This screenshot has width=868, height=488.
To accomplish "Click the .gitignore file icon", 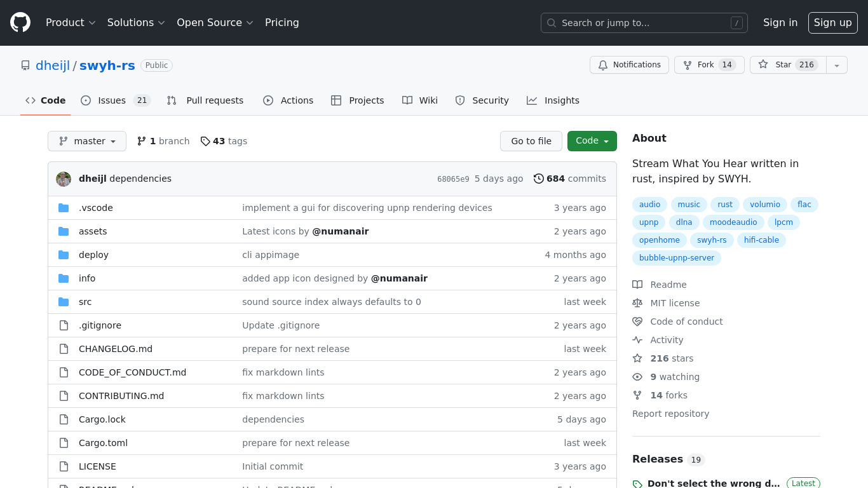I will [64, 325].
